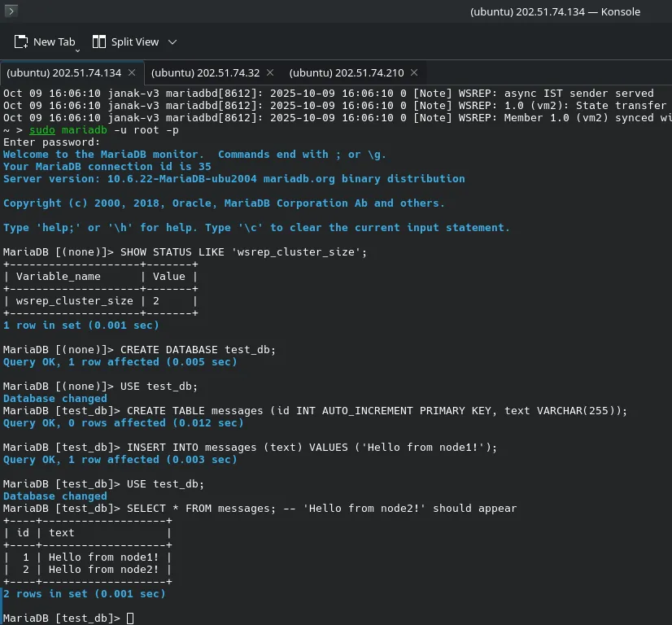Viewport: 672px width, 625px height.
Task: Expand the Split View dropdown arrow
Action: pos(172,42)
